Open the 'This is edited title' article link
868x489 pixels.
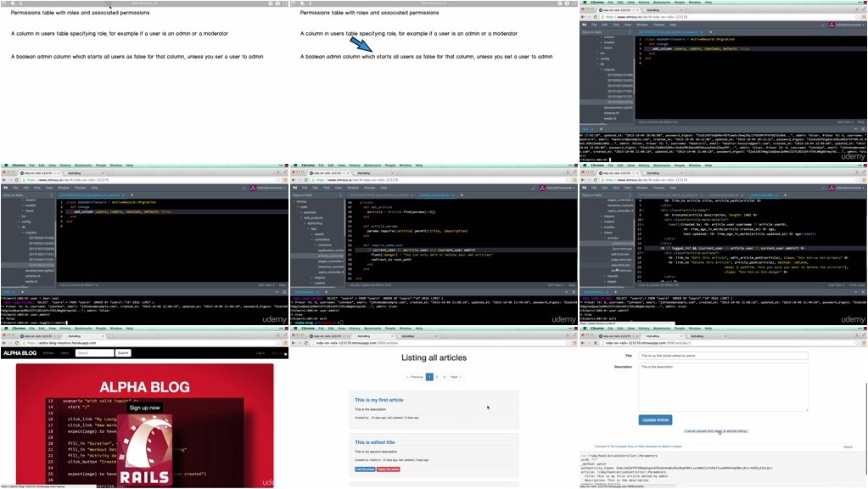[x=375, y=442]
